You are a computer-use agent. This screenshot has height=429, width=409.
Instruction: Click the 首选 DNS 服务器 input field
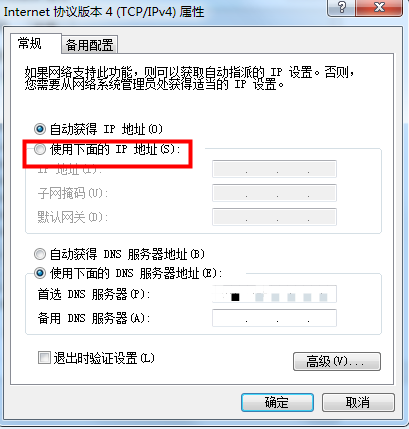tap(274, 294)
